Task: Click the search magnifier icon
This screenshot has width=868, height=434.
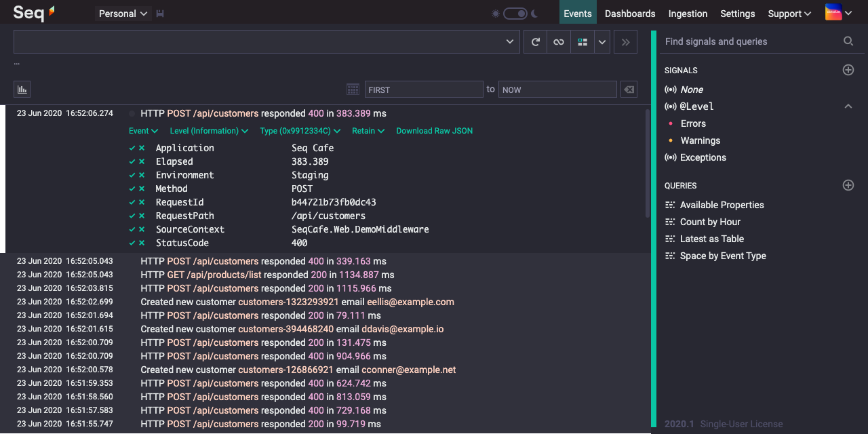Action: [x=848, y=41]
